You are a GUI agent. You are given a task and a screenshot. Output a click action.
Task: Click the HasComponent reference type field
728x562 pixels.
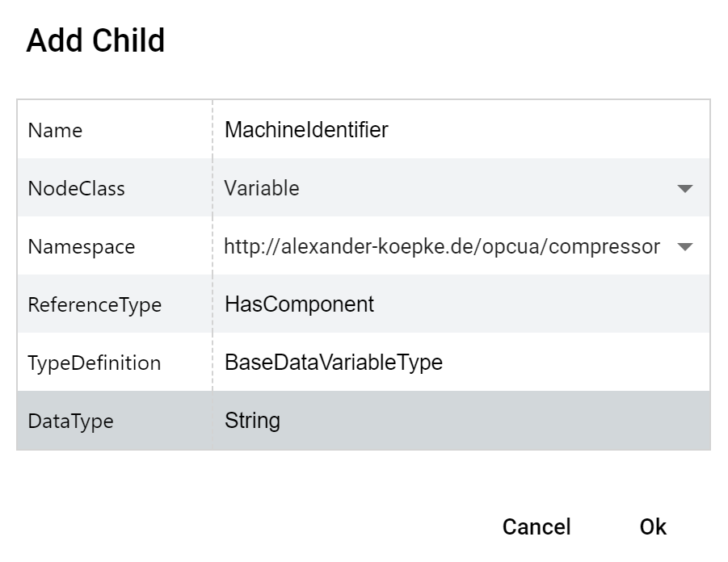tap(461, 304)
